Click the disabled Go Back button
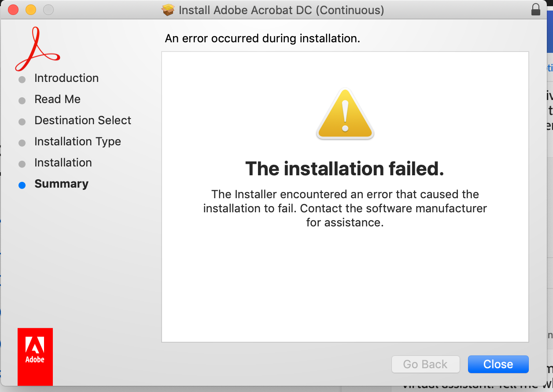 point(425,364)
